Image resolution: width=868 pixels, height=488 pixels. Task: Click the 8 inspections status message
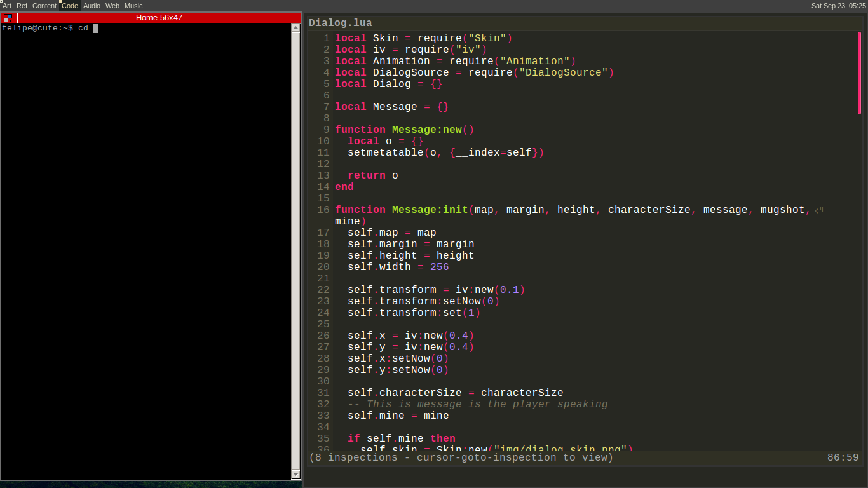coord(461,457)
